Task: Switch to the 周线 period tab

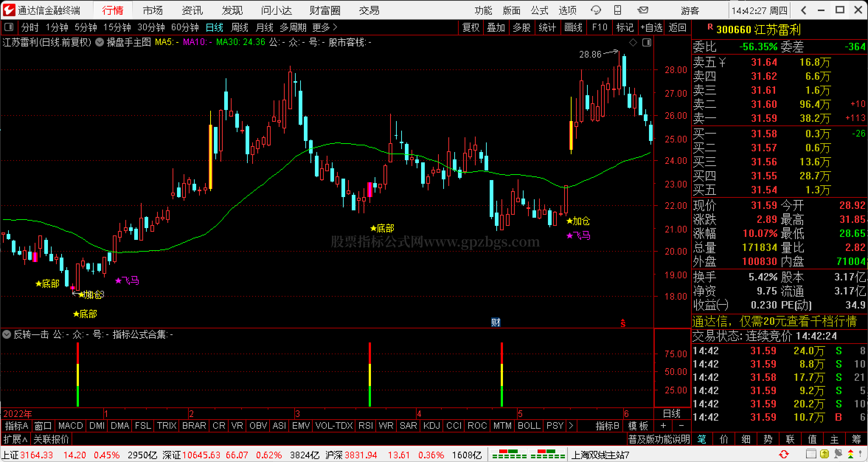Action: [x=239, y=27]
